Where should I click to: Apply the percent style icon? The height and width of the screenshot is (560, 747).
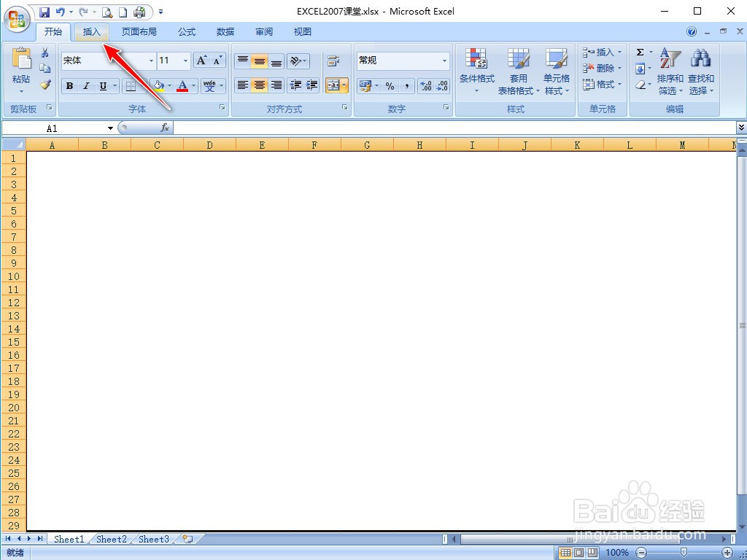pyautogui.click(x=390, y=85)
